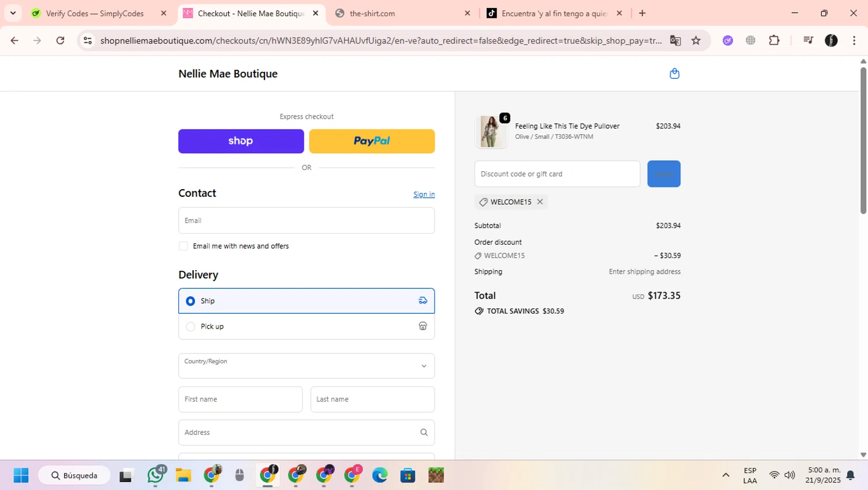Click the Sign in link
Screen dimensions: 868x490
424,194
